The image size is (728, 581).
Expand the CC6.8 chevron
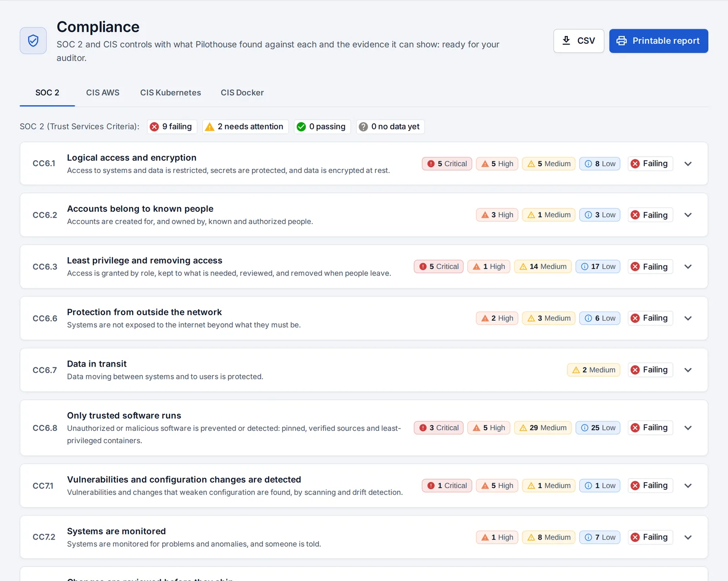point(688,428)
